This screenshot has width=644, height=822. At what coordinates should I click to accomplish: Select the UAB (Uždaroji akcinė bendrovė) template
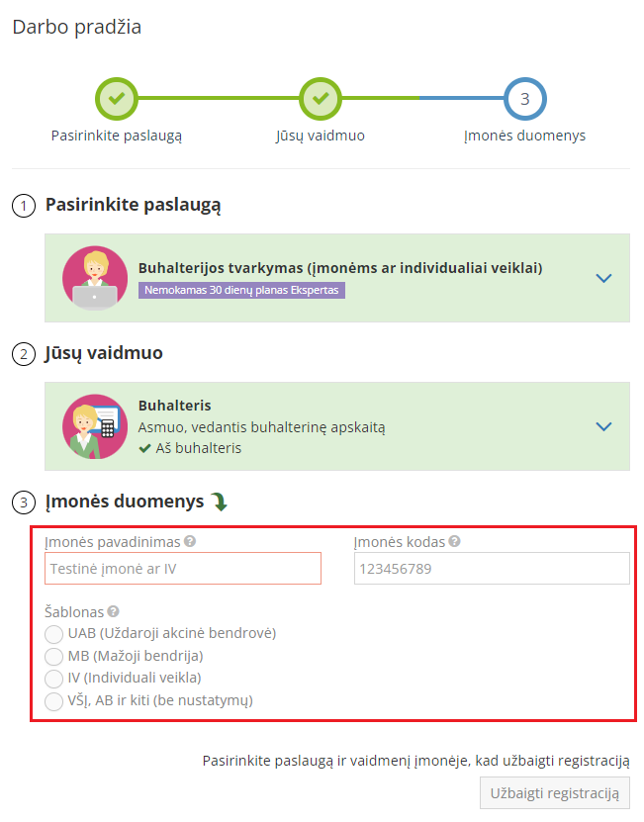pyautogui.click(x=55, y=635)
